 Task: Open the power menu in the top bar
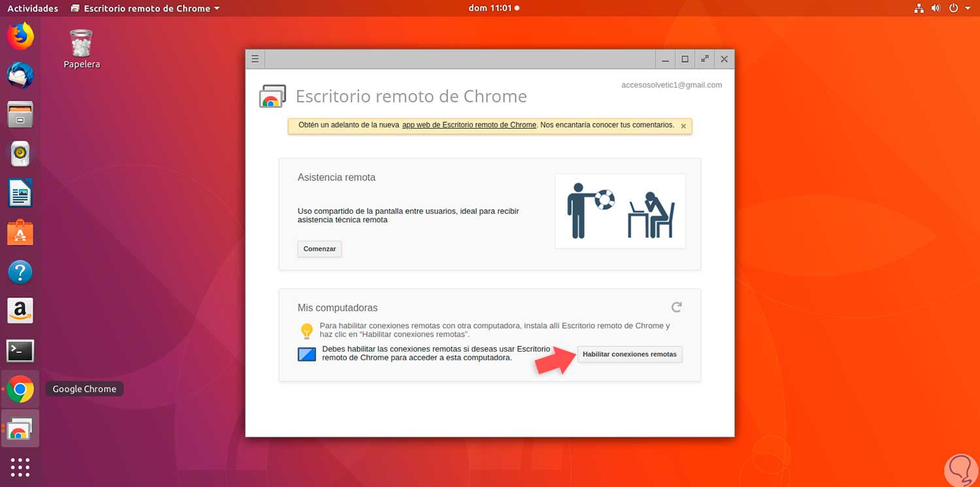pyautogui.click(x=953, y=8)
